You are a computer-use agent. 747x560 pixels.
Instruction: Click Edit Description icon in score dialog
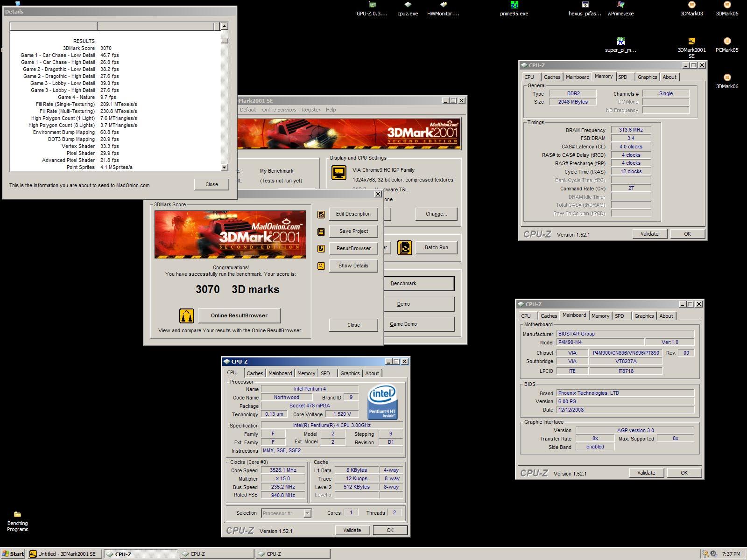[x=321, y=214]
